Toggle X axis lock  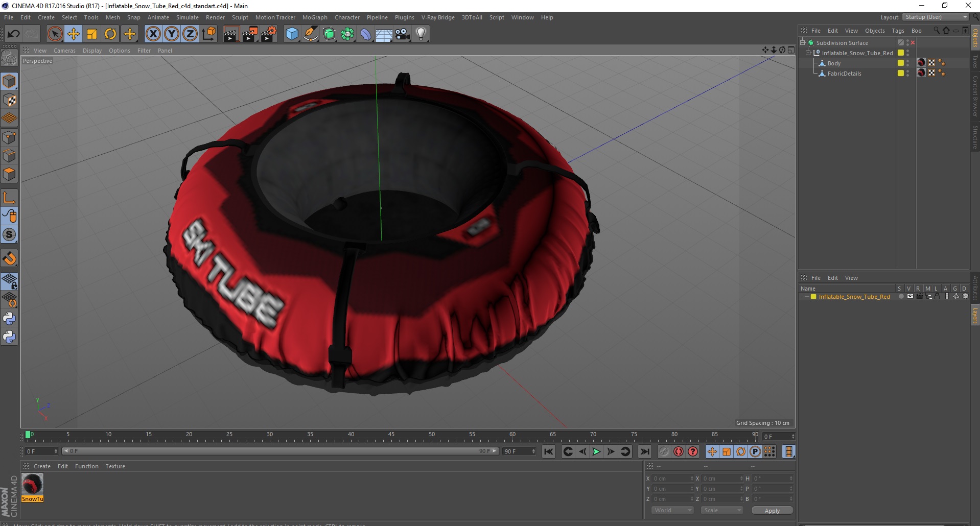153,34
